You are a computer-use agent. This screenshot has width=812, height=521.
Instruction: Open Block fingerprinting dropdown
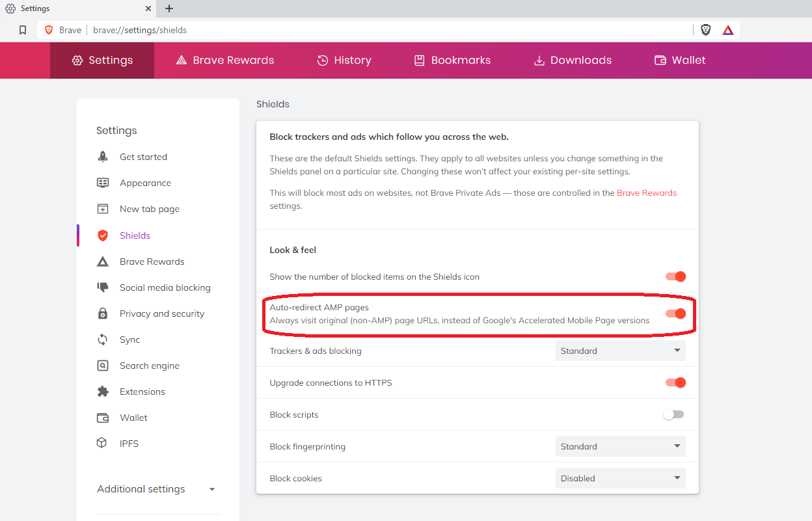tap(620, 446)
